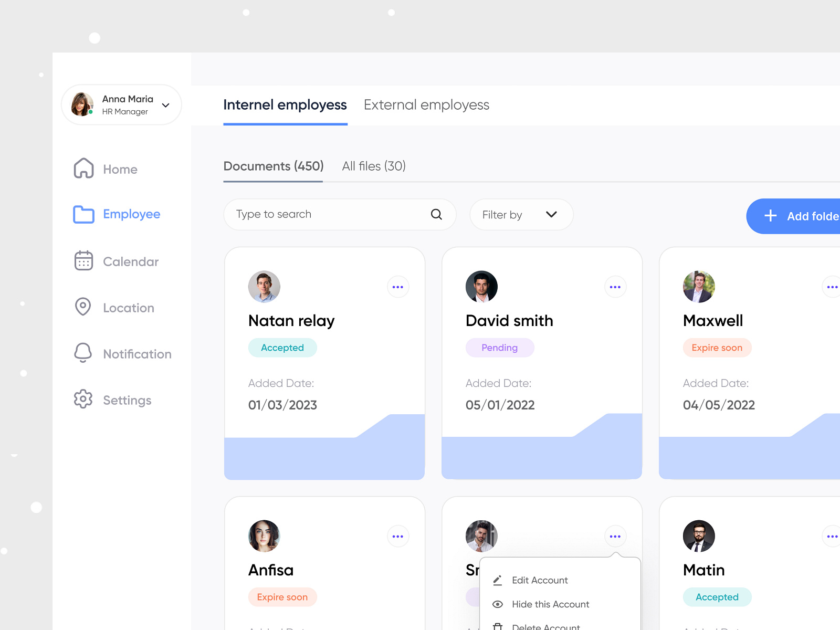Open the Calendar from the sidebar

click(x=83, y=261)
